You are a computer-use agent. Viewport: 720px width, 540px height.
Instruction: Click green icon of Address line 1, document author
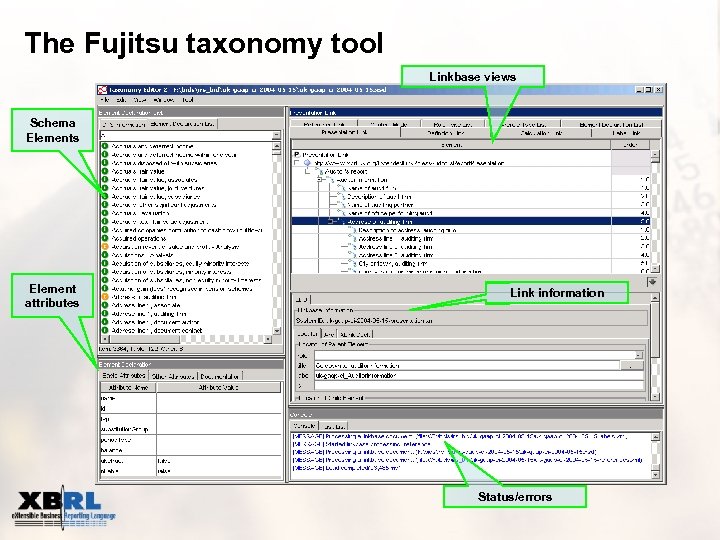(105, 322)
